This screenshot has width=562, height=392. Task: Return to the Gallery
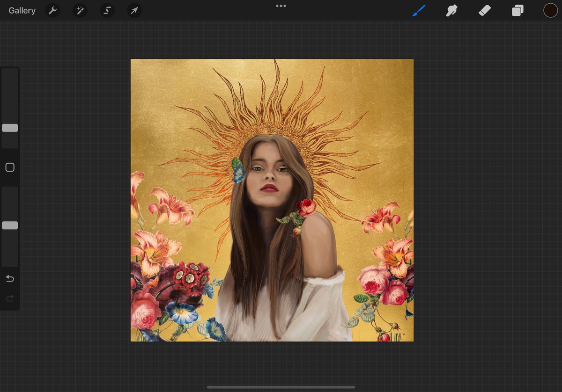click(22, 10)
